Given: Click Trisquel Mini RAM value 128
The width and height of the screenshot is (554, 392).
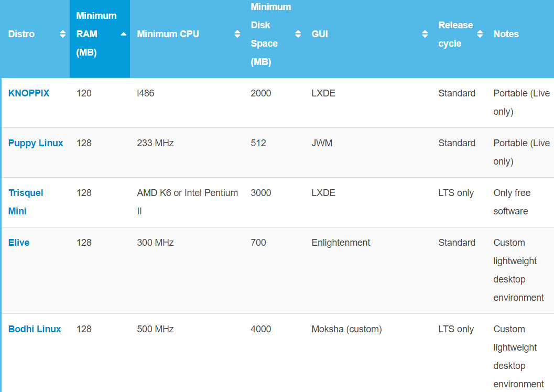Looking at the screenshot, I should tap(84, 193).
